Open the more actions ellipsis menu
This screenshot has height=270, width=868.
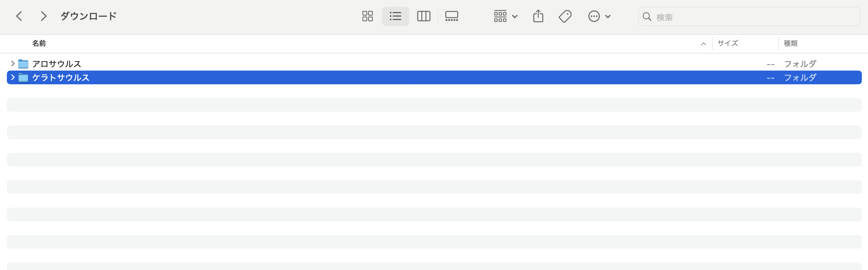[x=599, y=16]
